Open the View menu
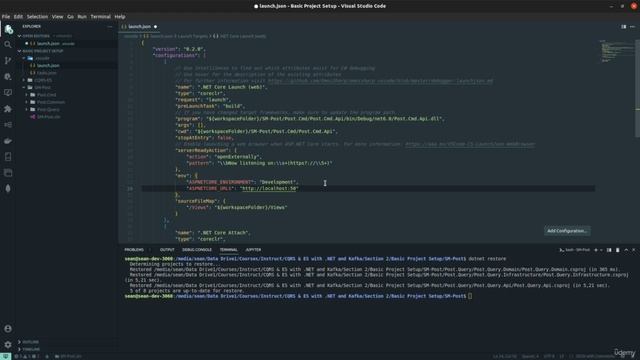The image size is (640, 360). (x=58, y=17)
